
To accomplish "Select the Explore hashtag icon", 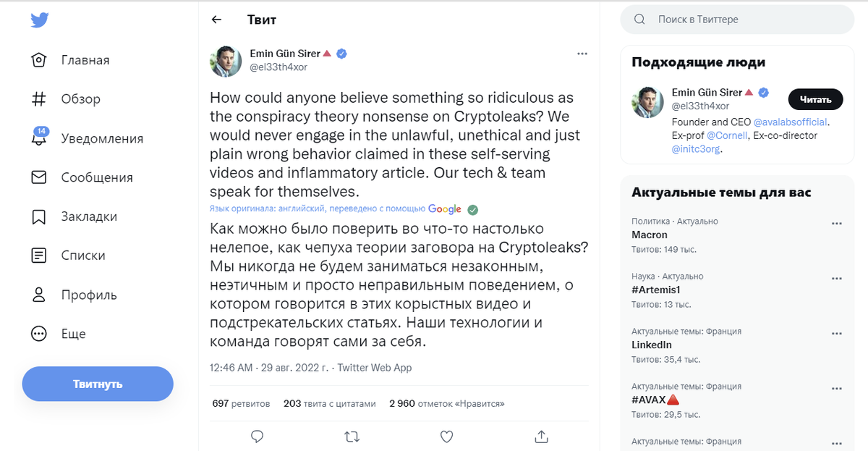I will [x=37, y=99].
